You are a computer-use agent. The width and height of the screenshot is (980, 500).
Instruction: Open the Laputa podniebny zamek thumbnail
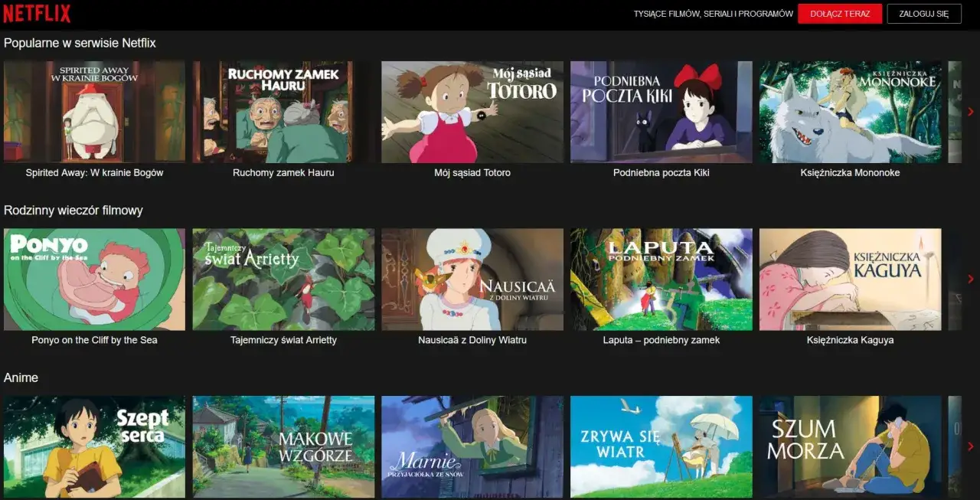click(661, 279)
